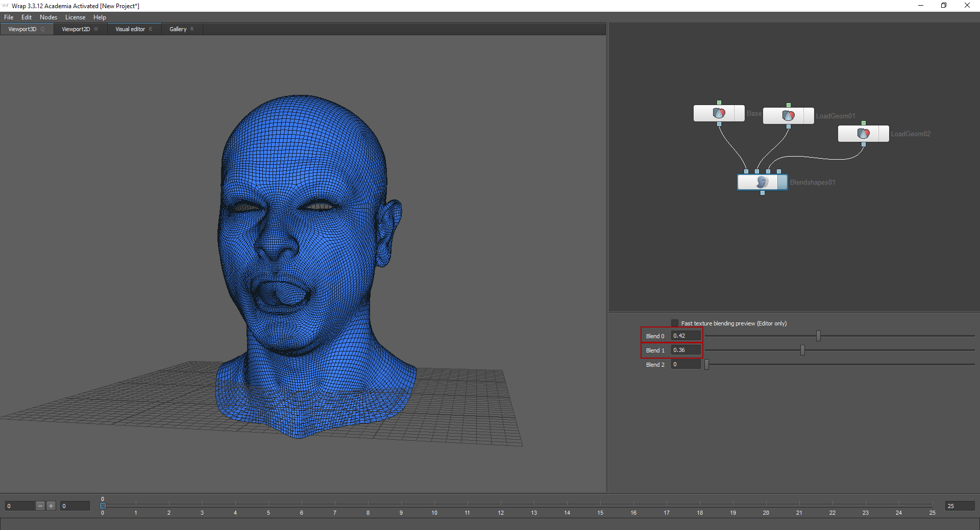Open the Gallery tab

(x=178, y=29)
